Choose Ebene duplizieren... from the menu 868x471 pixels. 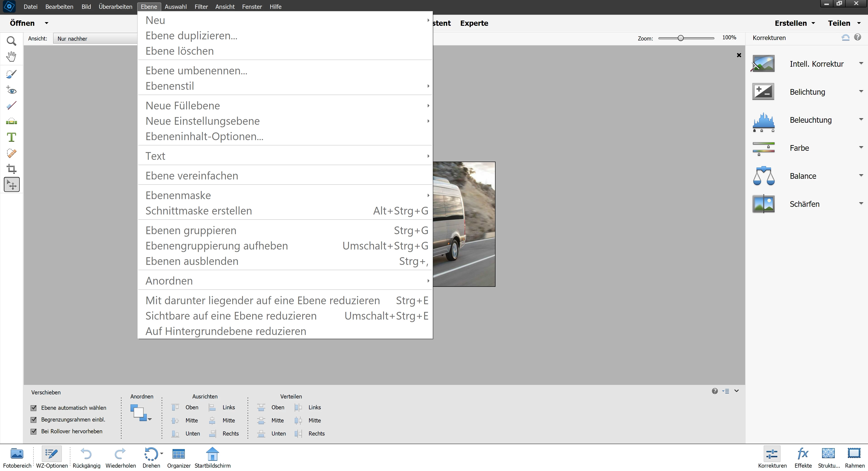pos(191,36)
